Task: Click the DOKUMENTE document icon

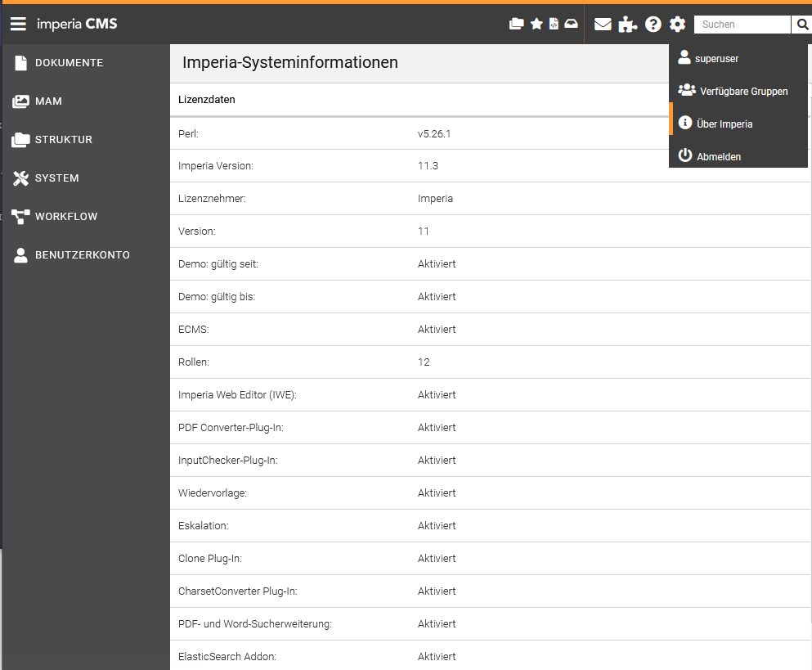Action: click(x=20, y=63)
